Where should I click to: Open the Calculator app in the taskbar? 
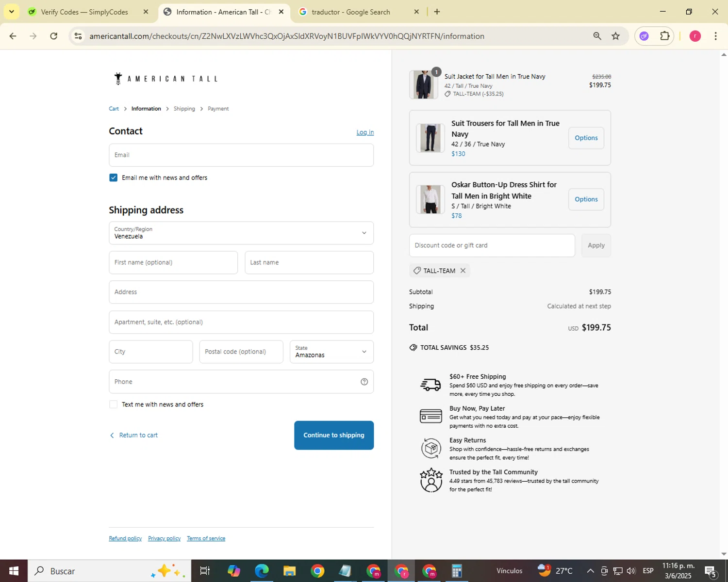pos(457,571)
